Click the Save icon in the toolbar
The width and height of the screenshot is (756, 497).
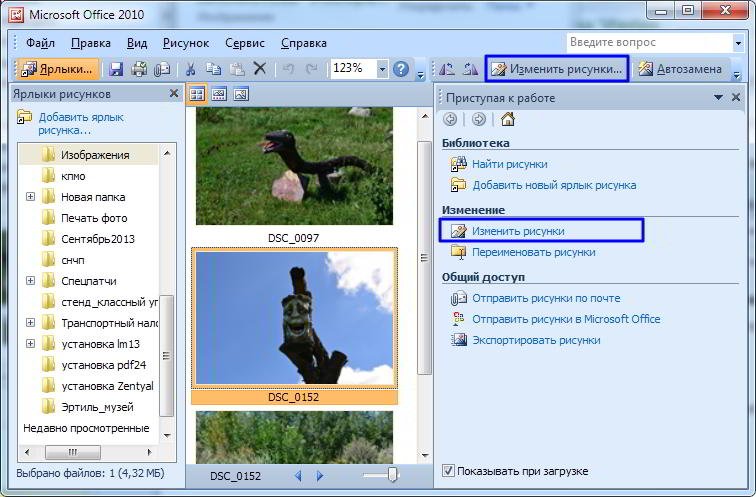(x=116, y=69)
